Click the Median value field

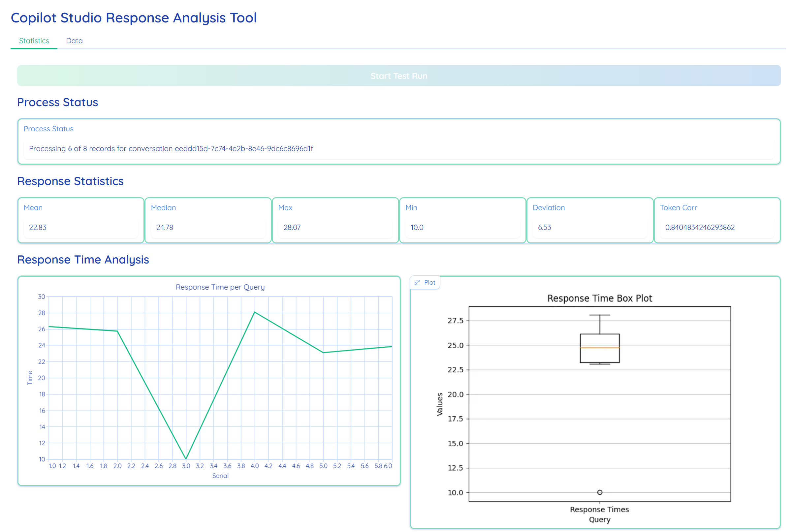(208, 227)
